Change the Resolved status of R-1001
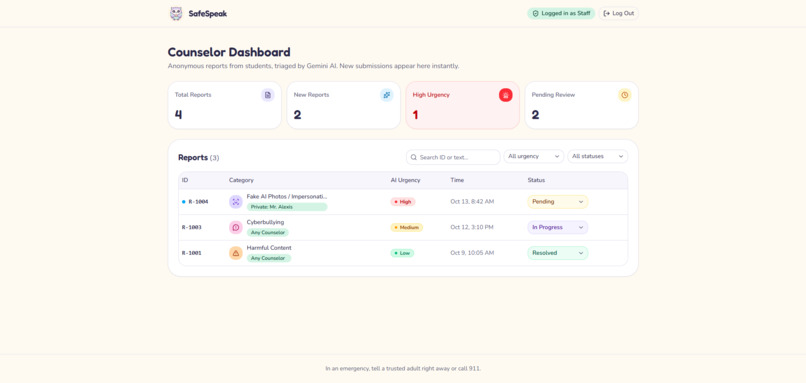 [x=558, y=253]
